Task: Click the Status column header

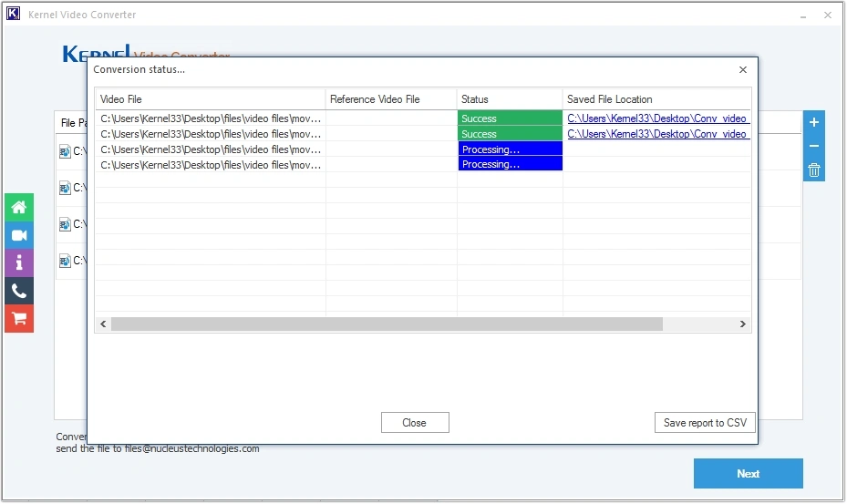Action: [x=509, y=99]
